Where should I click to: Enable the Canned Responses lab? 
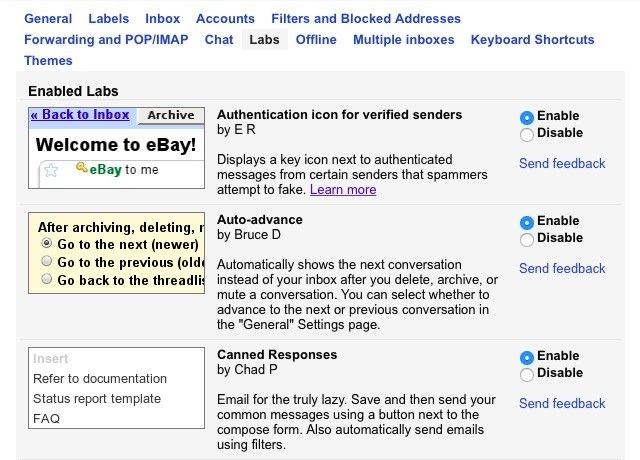pos(527,357)
